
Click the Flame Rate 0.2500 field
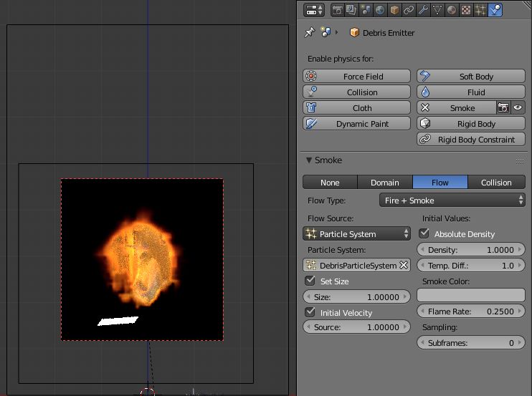point(471,311)
